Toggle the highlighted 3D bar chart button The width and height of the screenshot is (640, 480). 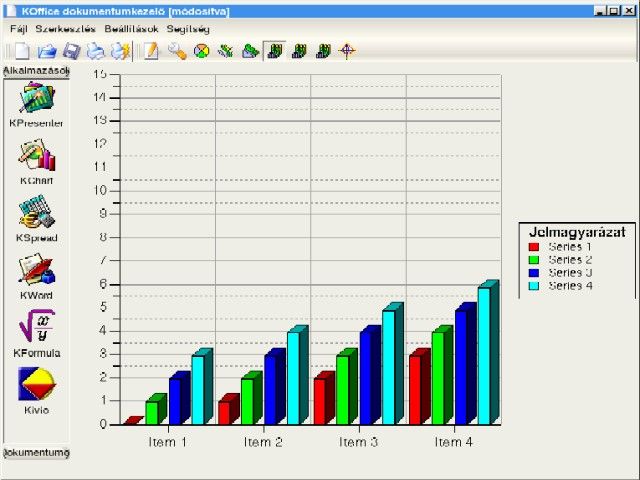point(274,51)
